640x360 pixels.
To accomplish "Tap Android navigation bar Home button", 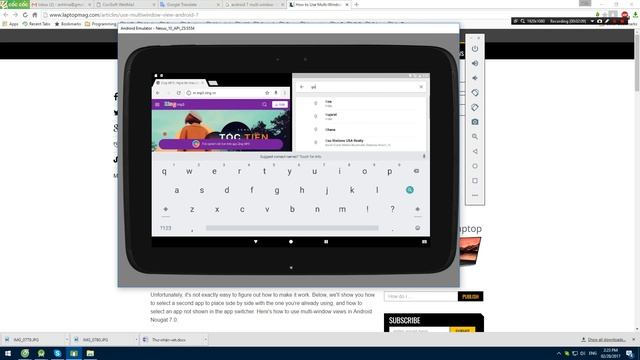I will coord(291,242).
